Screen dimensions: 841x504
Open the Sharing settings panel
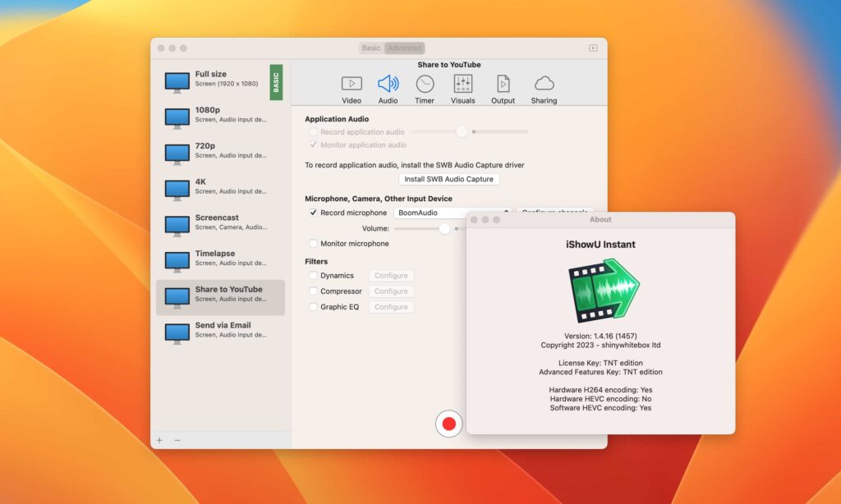tap(543, 82)
